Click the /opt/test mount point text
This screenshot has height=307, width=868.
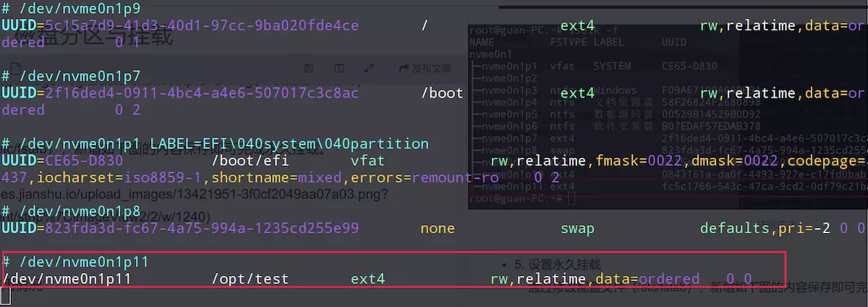[x=250, y=279]
